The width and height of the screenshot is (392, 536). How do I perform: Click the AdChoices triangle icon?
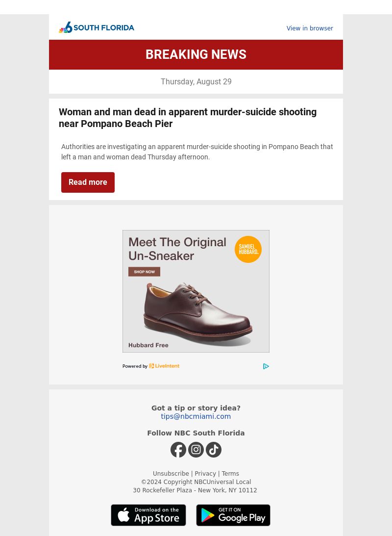tap(266, 366)
